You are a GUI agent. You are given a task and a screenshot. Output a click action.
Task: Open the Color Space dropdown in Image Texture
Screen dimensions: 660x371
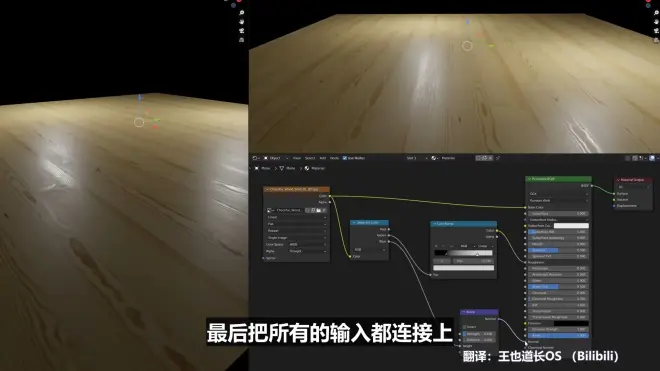pos(308,244)
